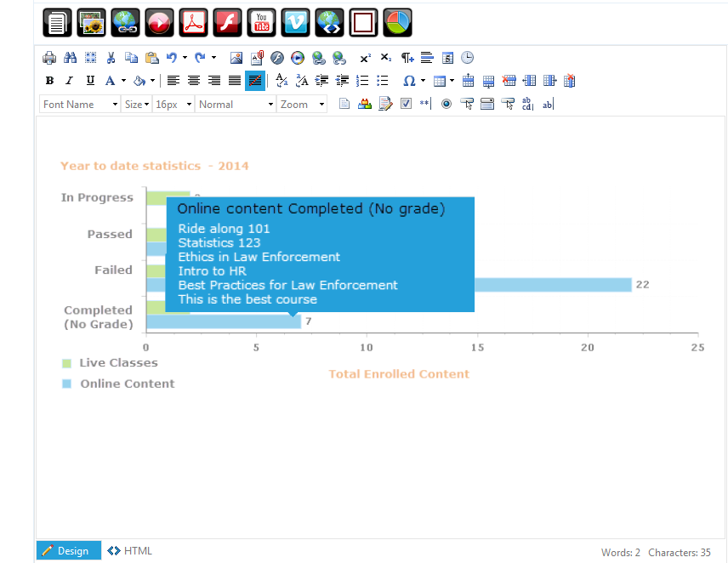The image size is (728, 563).
Task: Click the Find binoculars icon
Action: pos(70,58)
